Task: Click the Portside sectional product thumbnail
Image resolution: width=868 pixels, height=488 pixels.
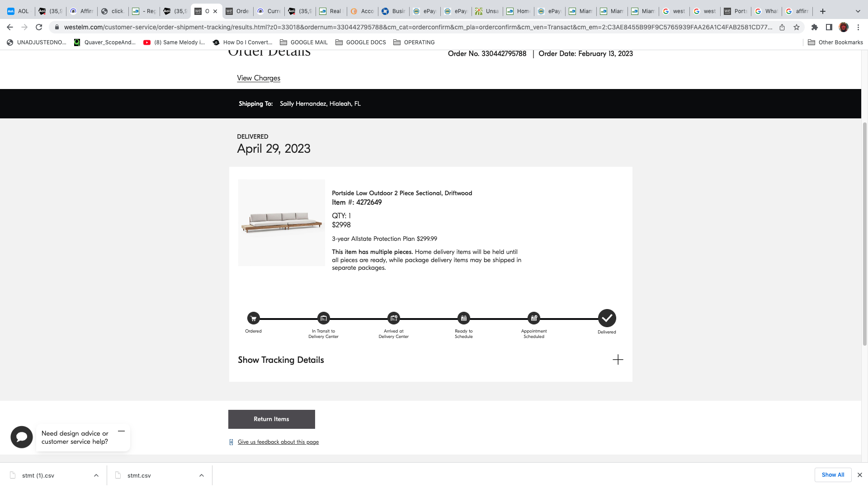Action: click(x=281, y=223)
